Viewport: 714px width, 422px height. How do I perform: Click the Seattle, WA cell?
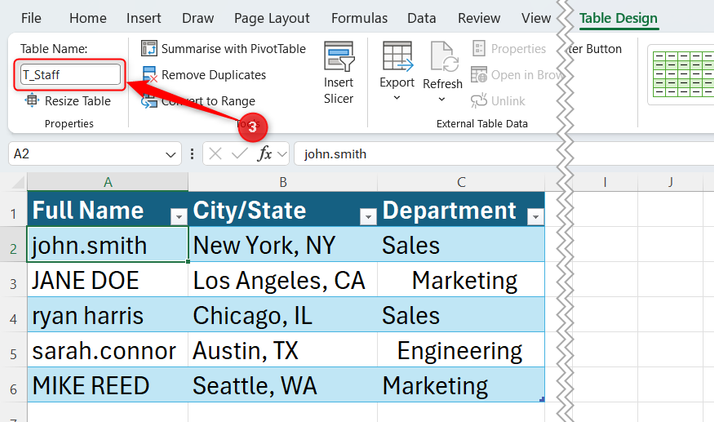coord(283,385)
